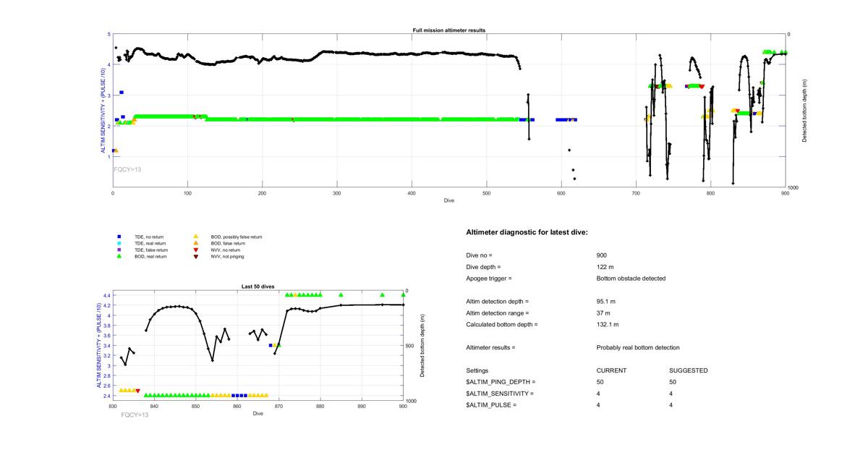Click the 4.4 tick on the Last 50 dives y-axis
Screen dimensions: 868x450
pos(106,295)
